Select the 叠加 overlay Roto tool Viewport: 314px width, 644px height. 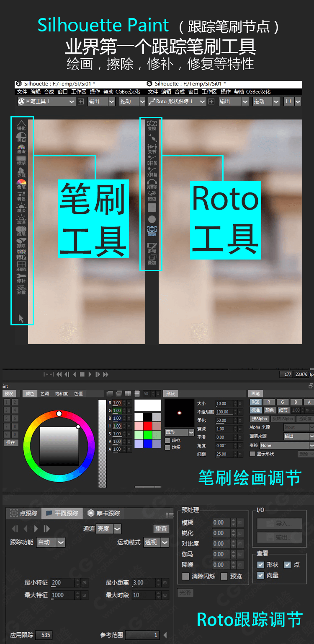152,260
